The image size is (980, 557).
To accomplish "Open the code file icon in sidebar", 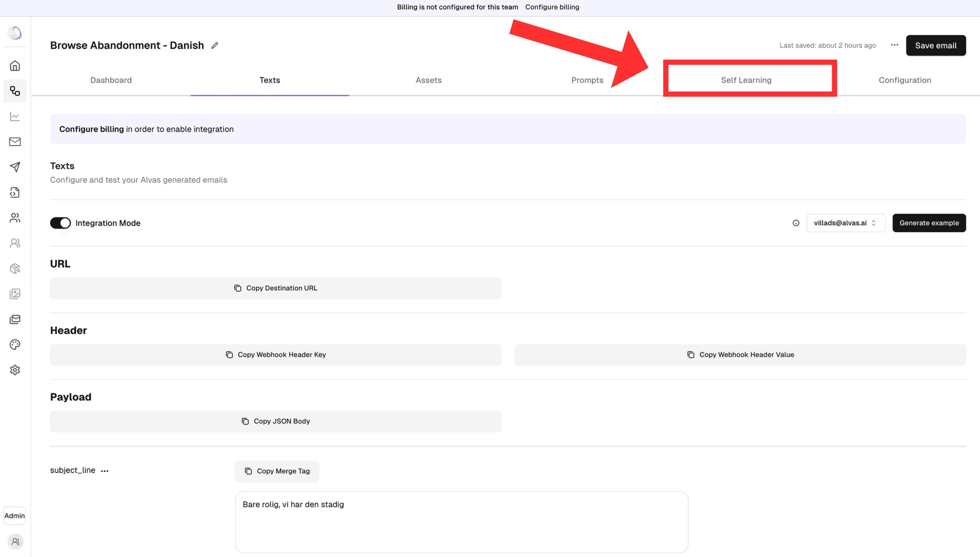I will 15,192.
